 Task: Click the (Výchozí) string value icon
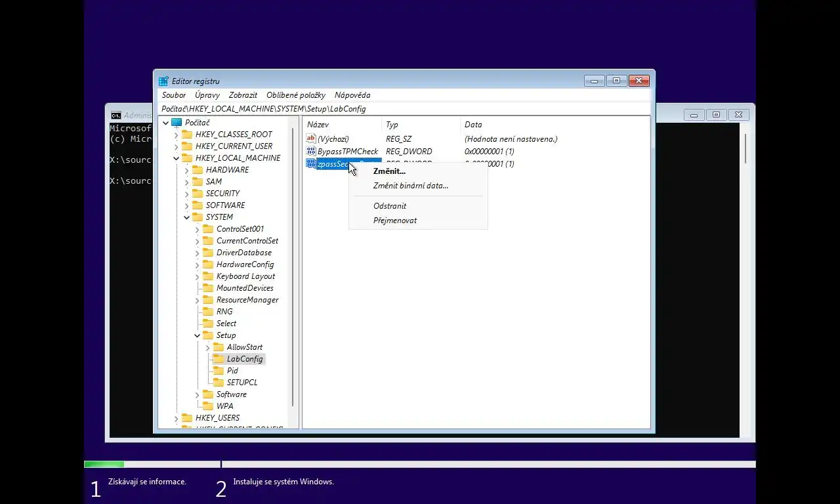pos(311,138)
